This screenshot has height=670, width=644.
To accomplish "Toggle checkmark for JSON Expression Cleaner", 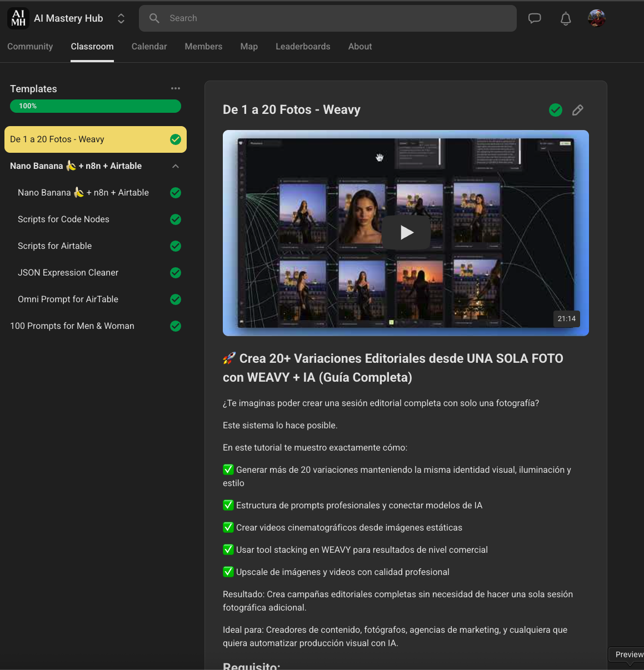I will pyautogui.click(x=176, y=273).
